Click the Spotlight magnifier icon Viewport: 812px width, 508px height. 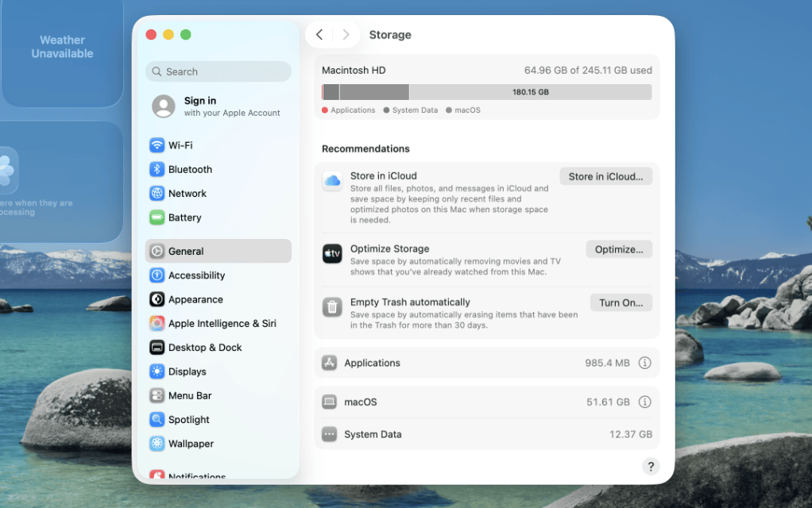click(157, 420)
